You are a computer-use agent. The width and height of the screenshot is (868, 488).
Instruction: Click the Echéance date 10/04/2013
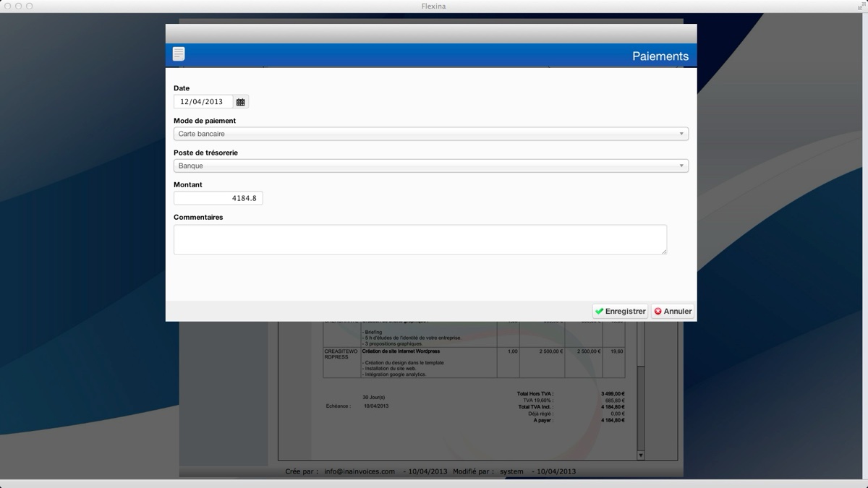[x=376, y=406]
